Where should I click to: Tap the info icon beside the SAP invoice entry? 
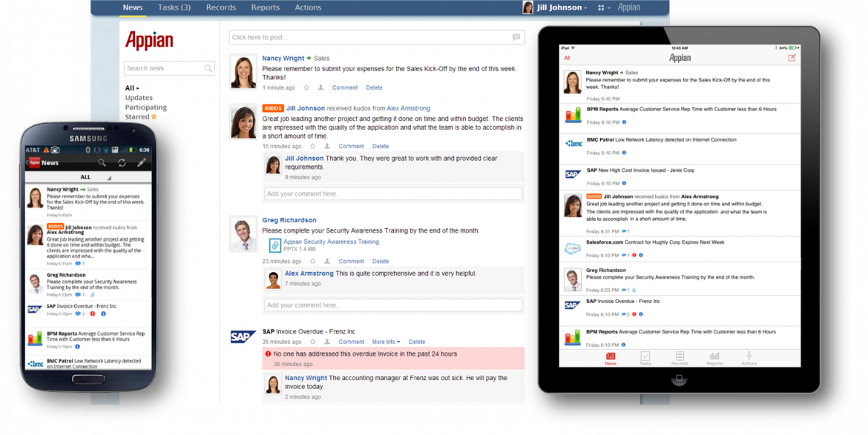pyautogui.click(x=642, y=313)
